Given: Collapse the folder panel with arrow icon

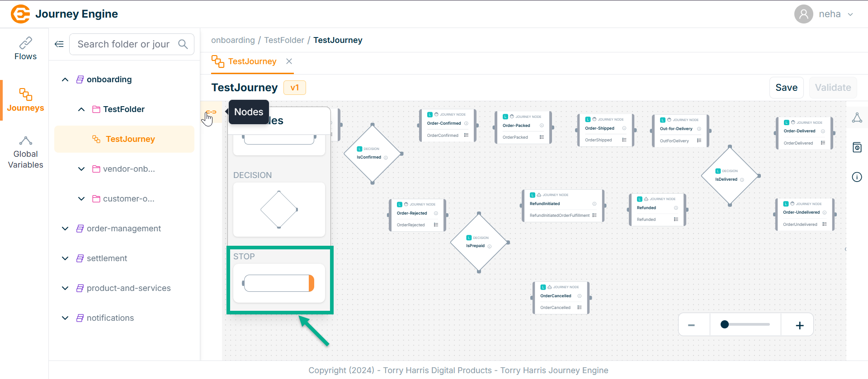Looking at the screenshot, I should pos(59,44).
